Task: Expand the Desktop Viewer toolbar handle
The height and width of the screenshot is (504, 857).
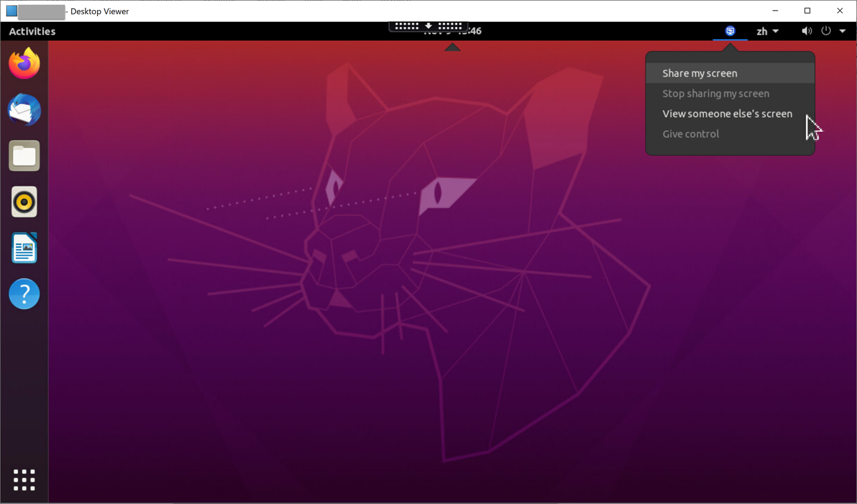Action: pyautogui.click(x=428, y=26)
